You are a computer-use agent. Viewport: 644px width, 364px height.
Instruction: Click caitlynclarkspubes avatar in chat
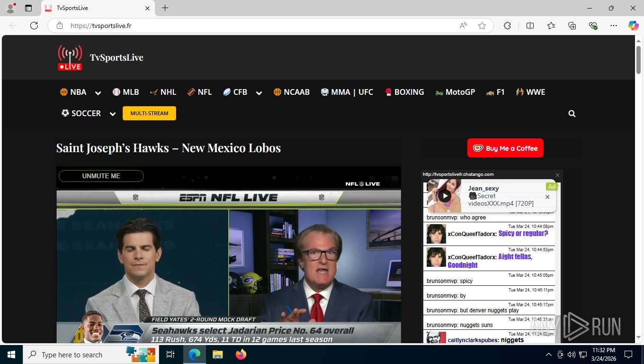pyautogui.click(x=436, y=338)
